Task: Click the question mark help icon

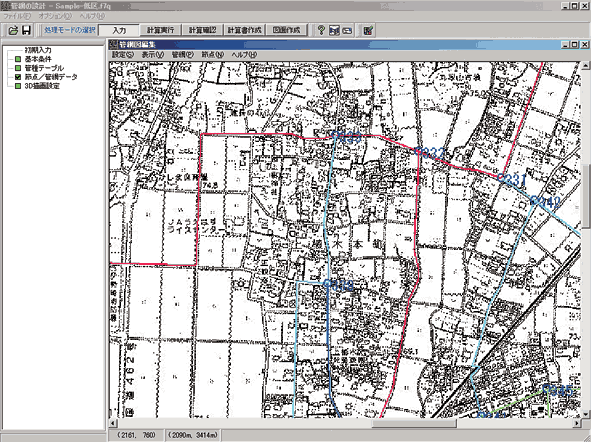Action: click(321, 30)
